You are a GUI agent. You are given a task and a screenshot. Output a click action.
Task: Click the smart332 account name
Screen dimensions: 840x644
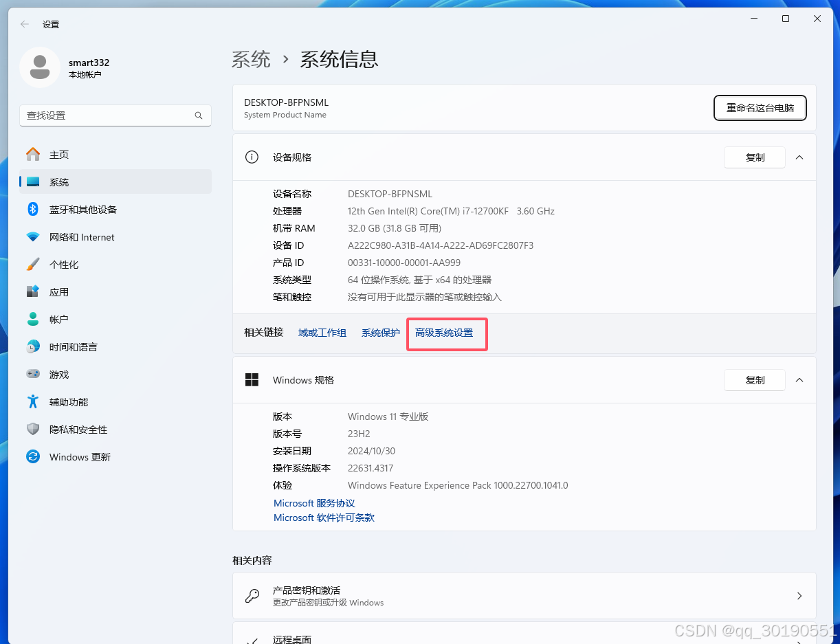[x=89, y=63]
